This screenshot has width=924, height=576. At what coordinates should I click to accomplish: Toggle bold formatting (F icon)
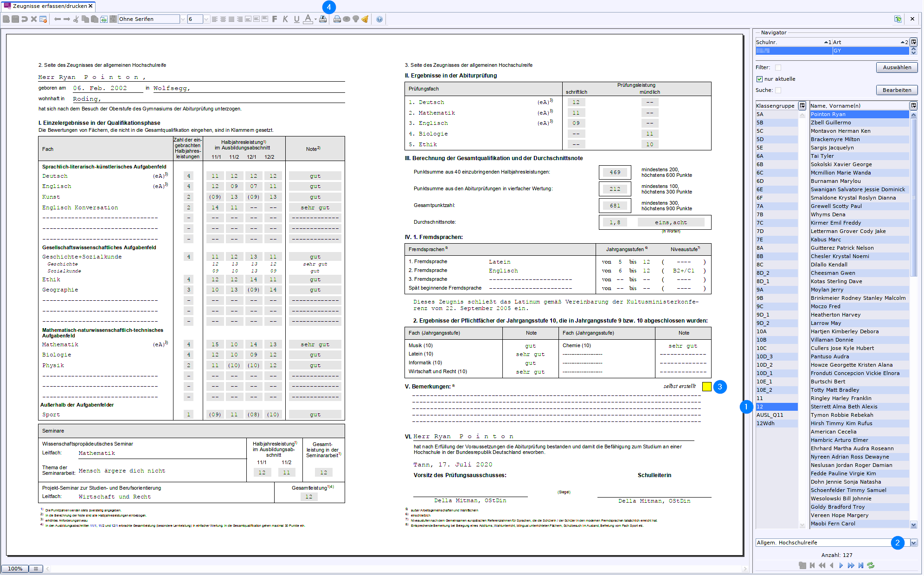click(x=275, y=19)
